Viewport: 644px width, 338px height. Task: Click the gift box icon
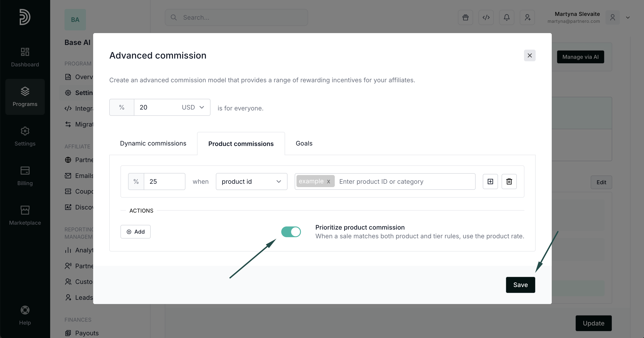[465, 17]
